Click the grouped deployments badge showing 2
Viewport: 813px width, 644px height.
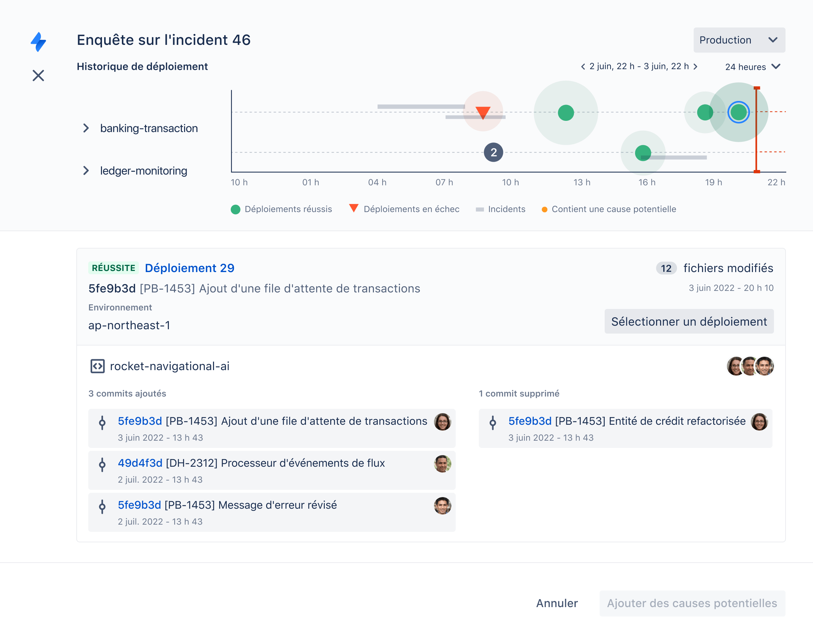(x=493, y=152)
